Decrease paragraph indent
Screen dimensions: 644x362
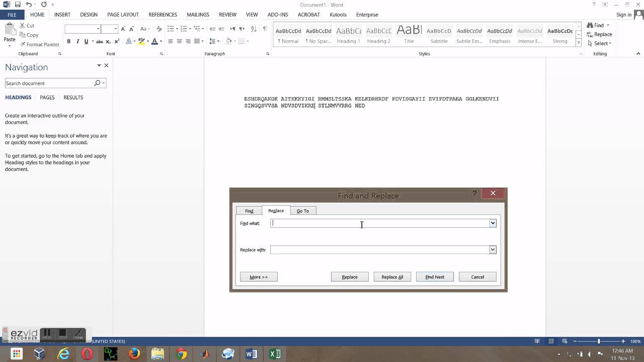(212, 29)
